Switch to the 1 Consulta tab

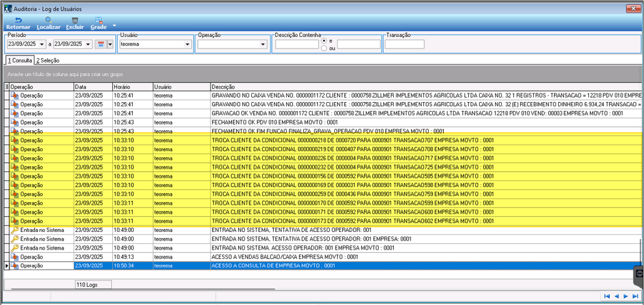[19, 60]
